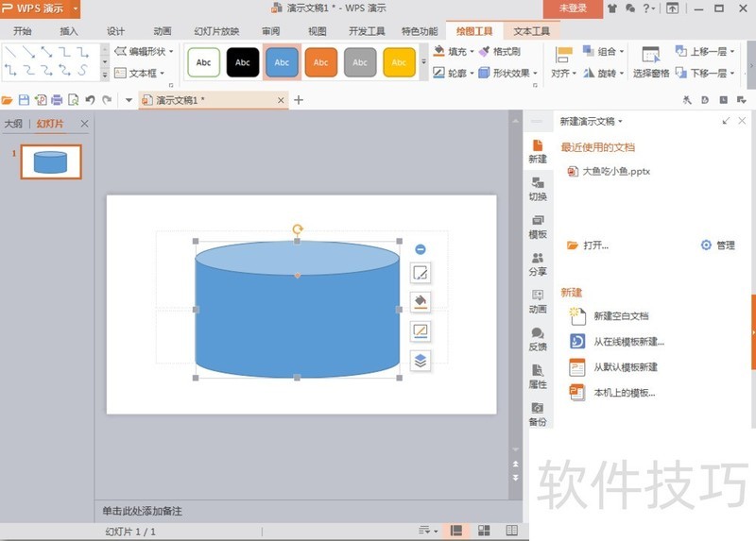756x541 pixels.
Task: Open the 幻灯片放映 ribbon tab
Action: 216,31
